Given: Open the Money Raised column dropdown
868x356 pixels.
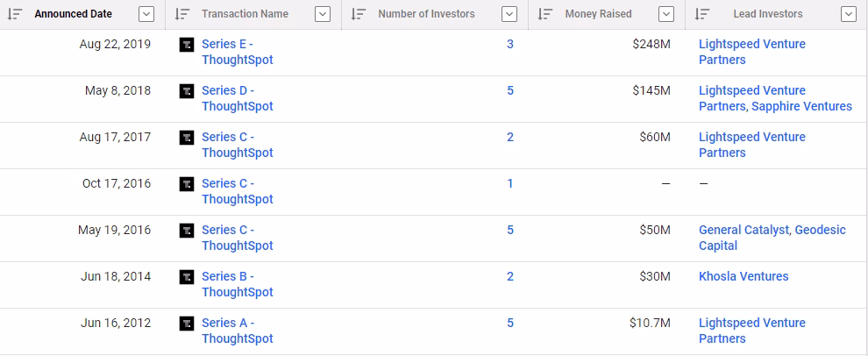Looking at the screenshot, I should point(666,14).
